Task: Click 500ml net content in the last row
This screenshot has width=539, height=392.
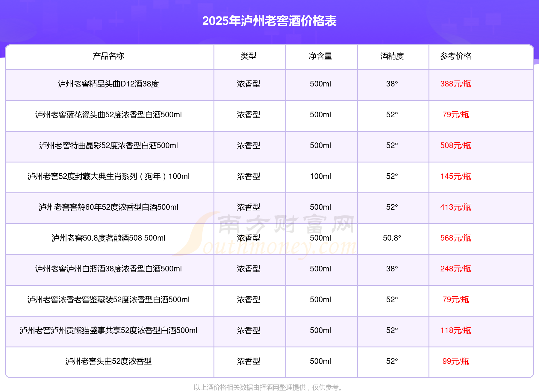Action: [x=320, y=361]
